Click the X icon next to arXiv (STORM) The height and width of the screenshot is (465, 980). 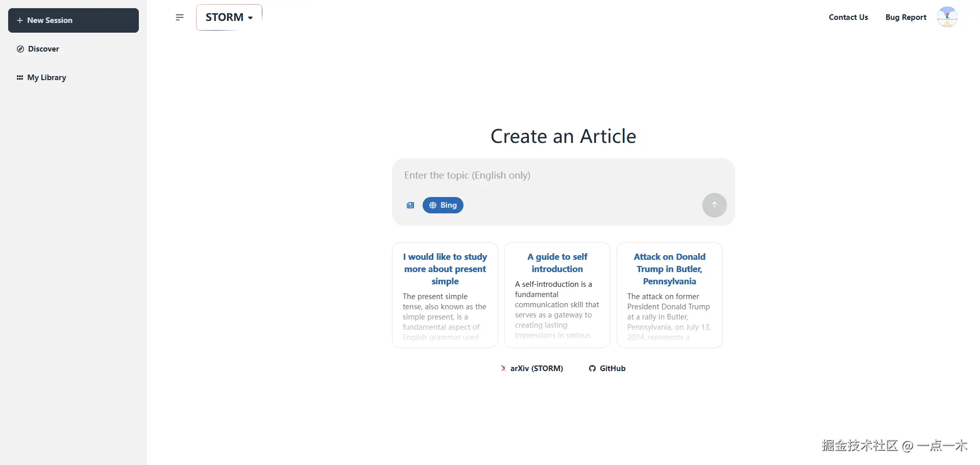[x=503, y=368]
